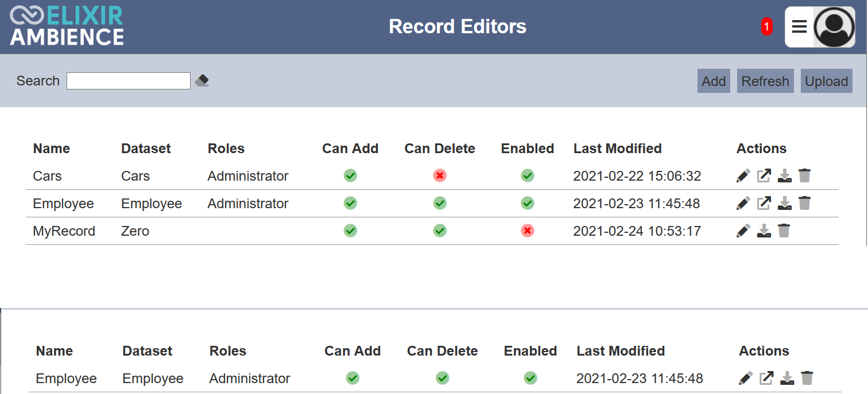This screenshot has height=394, width=868.
Task: Edit the Cars record editor with pencil icon
Action: [x=743, y=175]
